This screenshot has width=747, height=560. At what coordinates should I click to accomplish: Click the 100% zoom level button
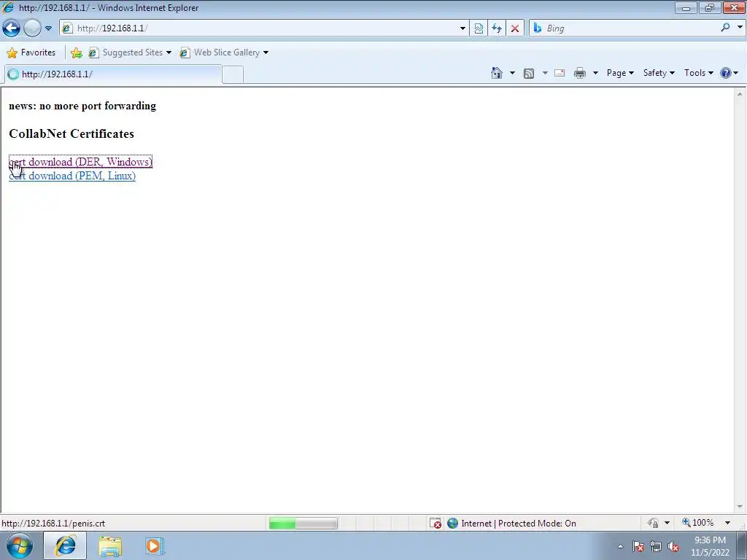[698, 523]
